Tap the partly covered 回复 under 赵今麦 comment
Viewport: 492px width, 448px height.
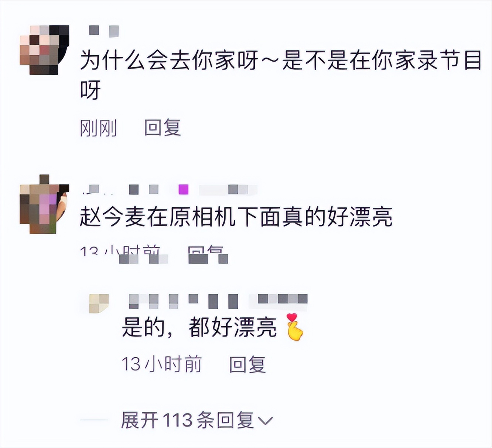(206, 252)
